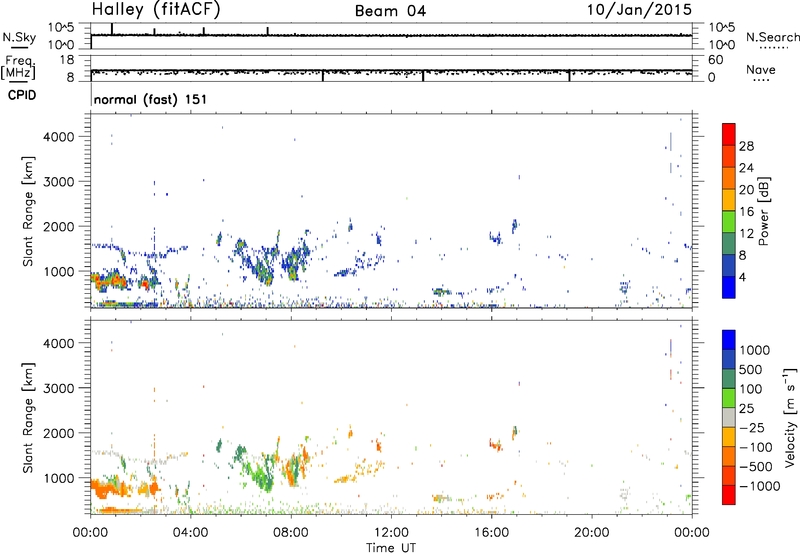The width and height of the screenshot is (800, 554).
Task: Pick the red bottom segment of the velocity colorbar
Action: 729,495
